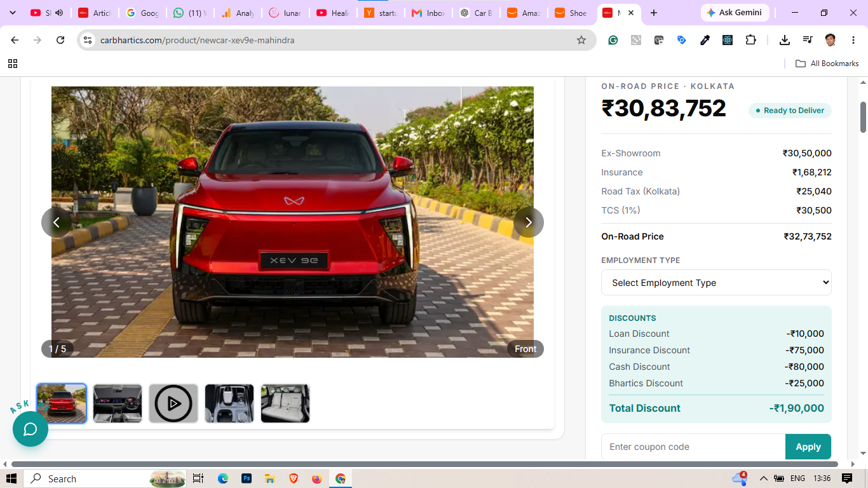This screenshot has height=488, width=868.
Task: Click the Enter coupon code field
Action: [x=693, y=447]
